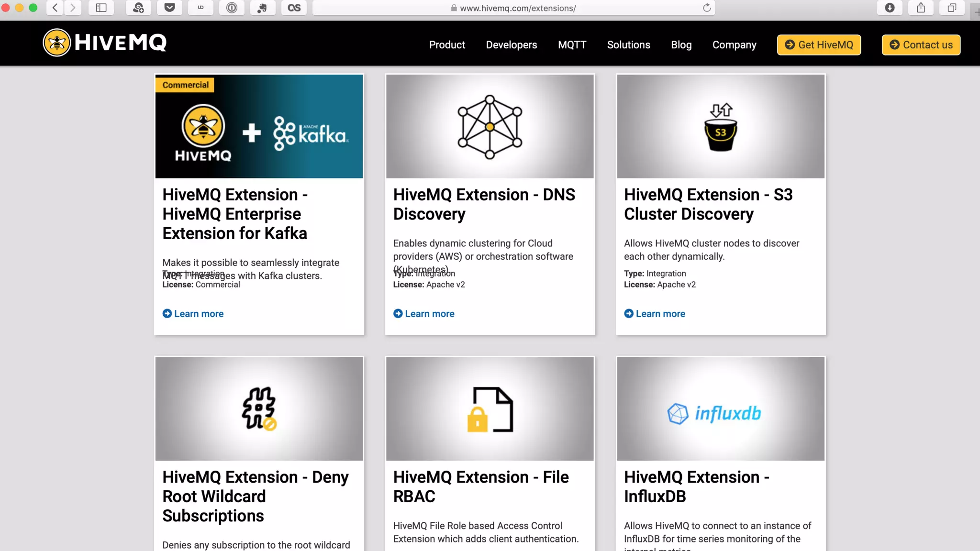Open the InfluxDB extension thumbnail
The height and width of the screenshot is (551, 980).
click(720, 409)
